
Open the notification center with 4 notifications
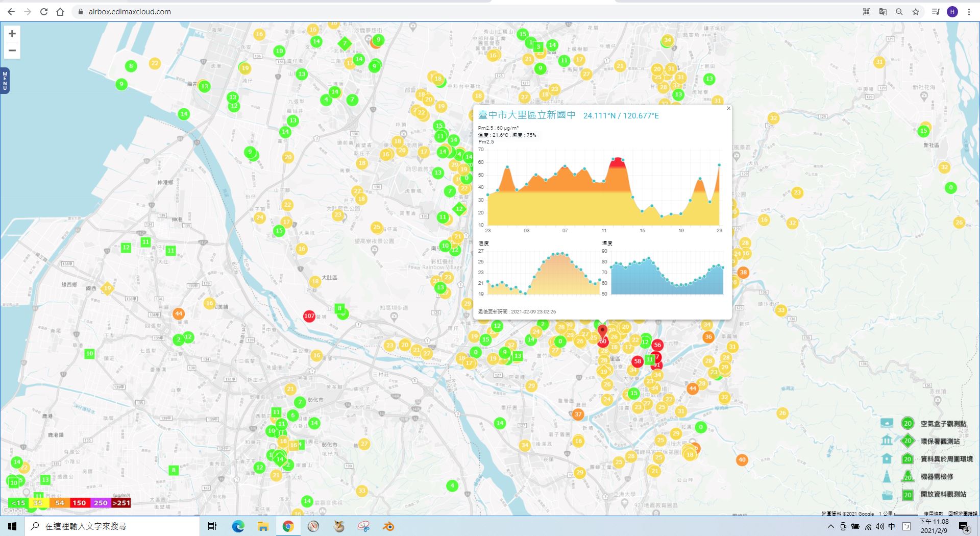[964, 527]
